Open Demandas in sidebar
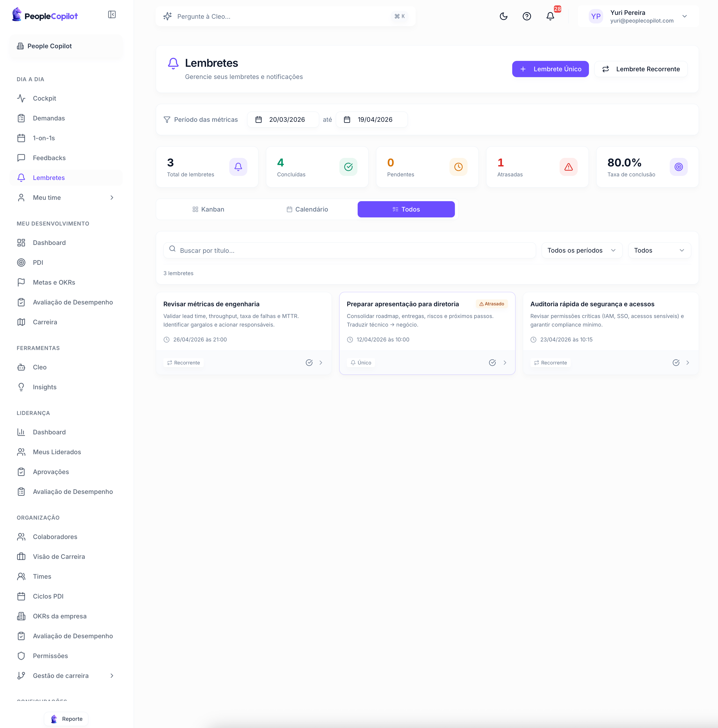Screen dimensions: 718x728 click(66, 118)
